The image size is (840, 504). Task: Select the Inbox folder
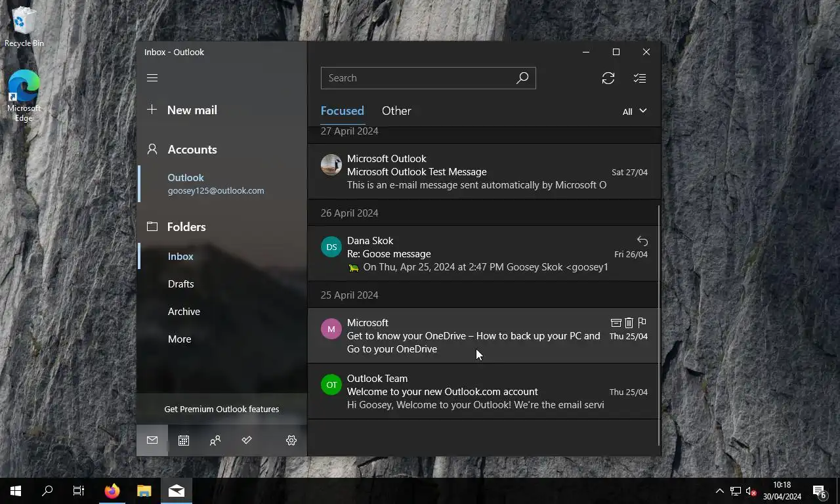(222, 257)
